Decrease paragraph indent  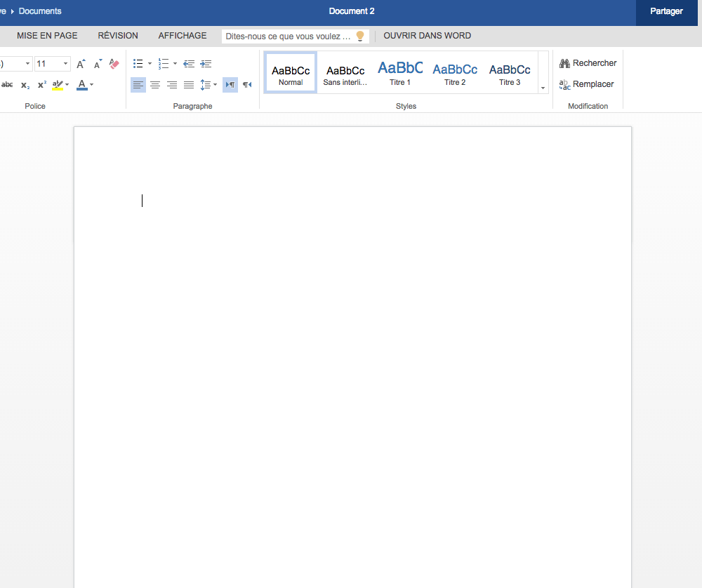click(x=189, y=64)
